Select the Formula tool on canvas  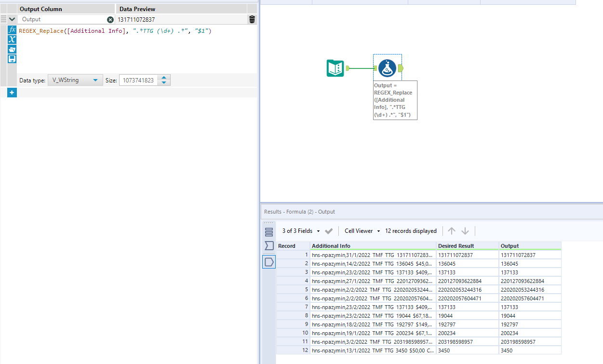point(387,68)
